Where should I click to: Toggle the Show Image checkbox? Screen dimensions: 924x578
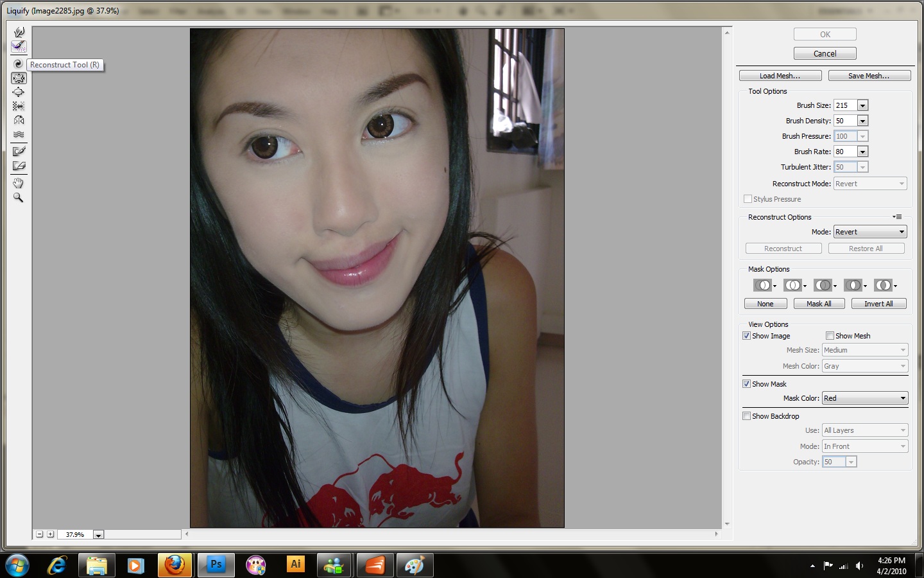coord(747,336)
